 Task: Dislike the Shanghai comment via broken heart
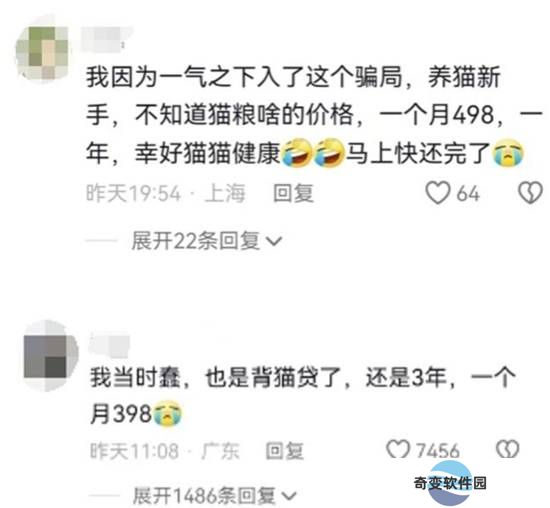pyautogui.click(x=530, y=193)
